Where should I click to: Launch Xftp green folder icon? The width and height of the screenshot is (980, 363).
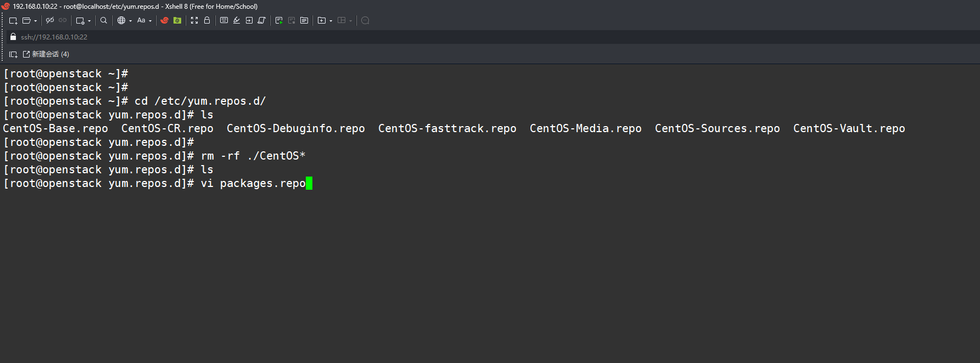(177, 20)
